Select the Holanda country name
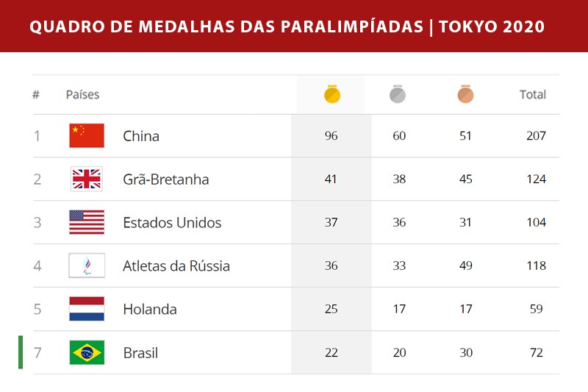The width and height of the screenshot is (588, 392). point(150,310)
